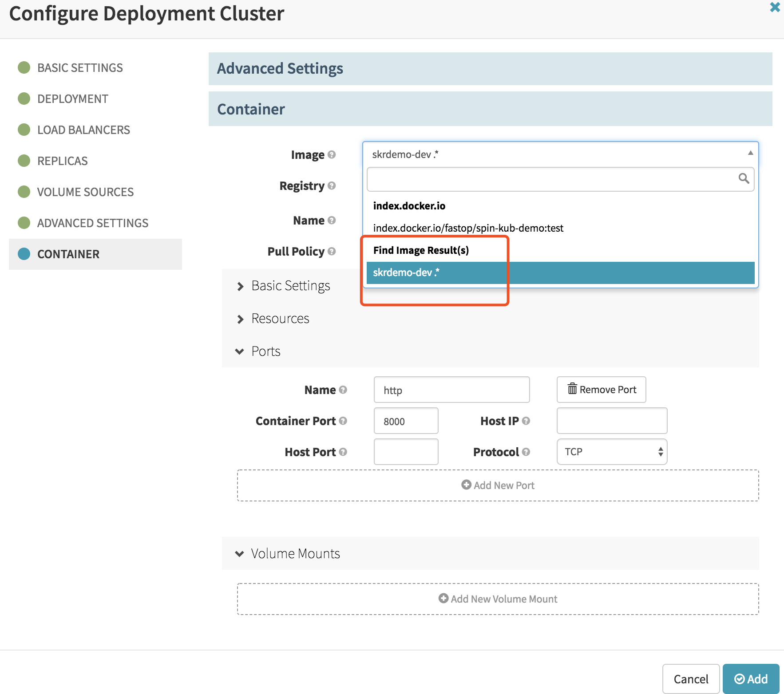Click the help icon beside Registry label

point(332,185)
